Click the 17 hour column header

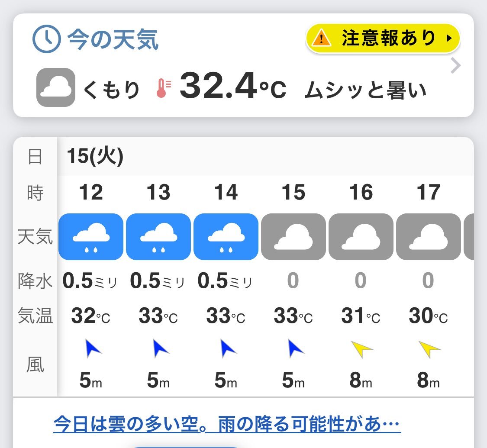click(x=428, y=192)
